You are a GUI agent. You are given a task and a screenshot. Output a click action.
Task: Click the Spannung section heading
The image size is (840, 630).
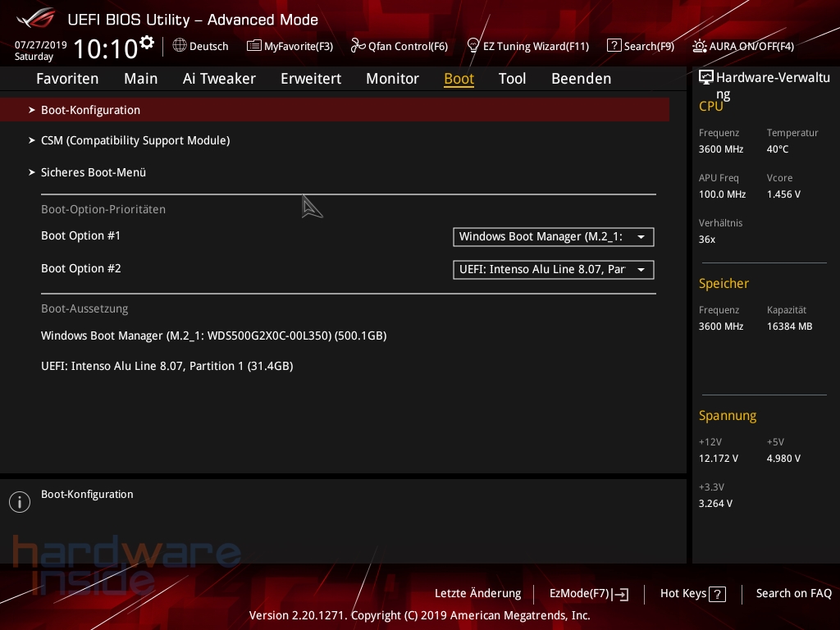(x=728, y=416)
